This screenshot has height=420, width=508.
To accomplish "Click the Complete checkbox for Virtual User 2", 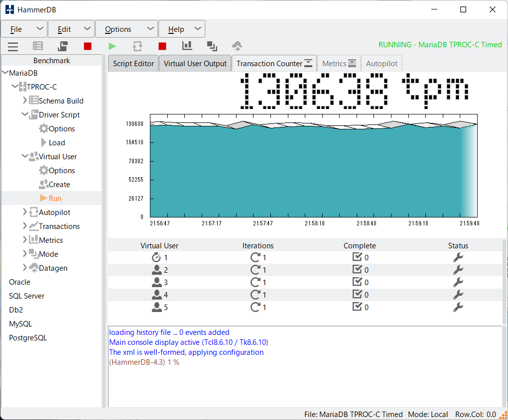I will coord(357,269).
